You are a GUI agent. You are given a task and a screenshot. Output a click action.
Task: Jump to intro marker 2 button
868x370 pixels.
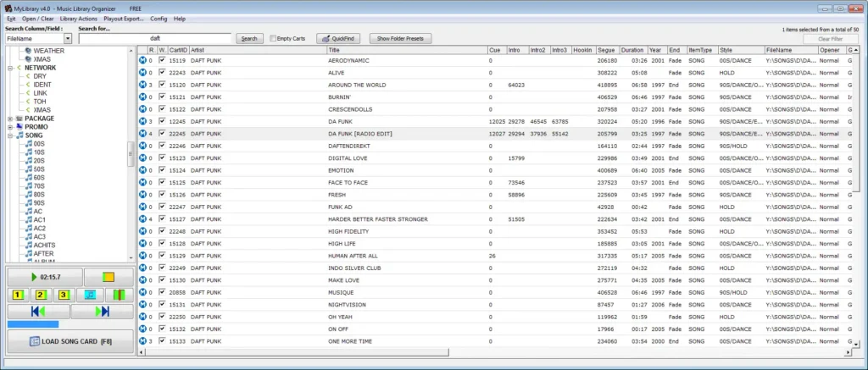tap(41, 295)
